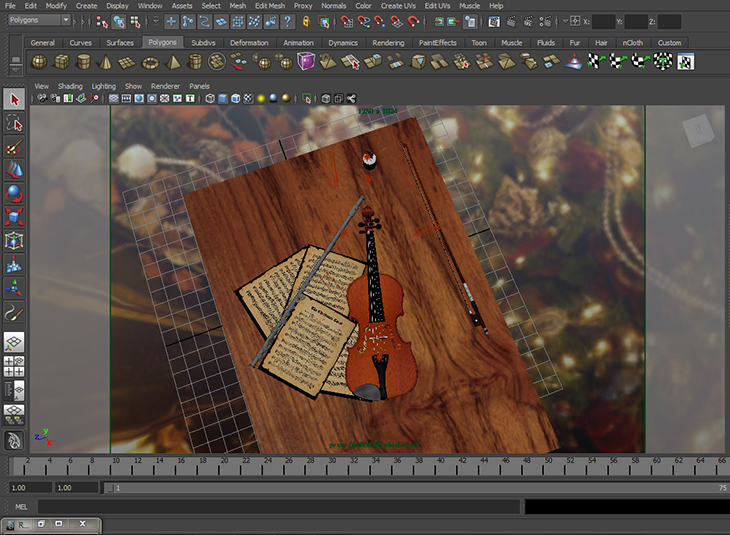
Task: Create a polygon sphere from the shelf
Action: pos(39,62)
